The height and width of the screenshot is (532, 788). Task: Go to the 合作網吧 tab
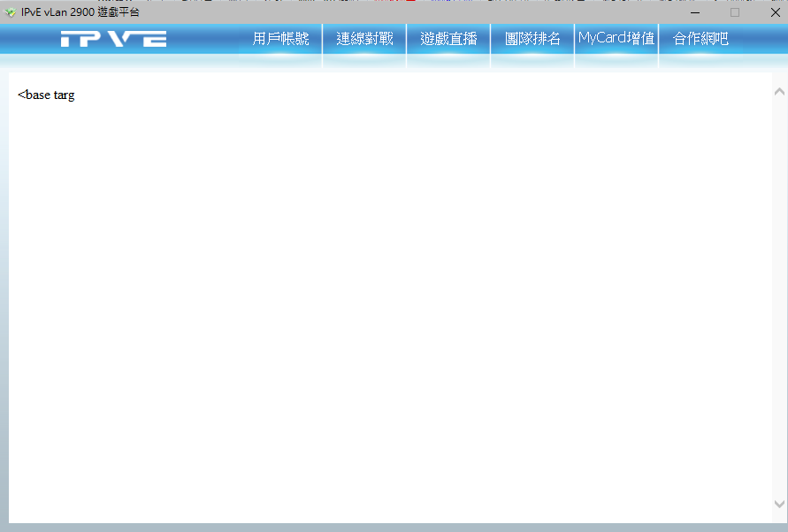(x=700, y=39)
